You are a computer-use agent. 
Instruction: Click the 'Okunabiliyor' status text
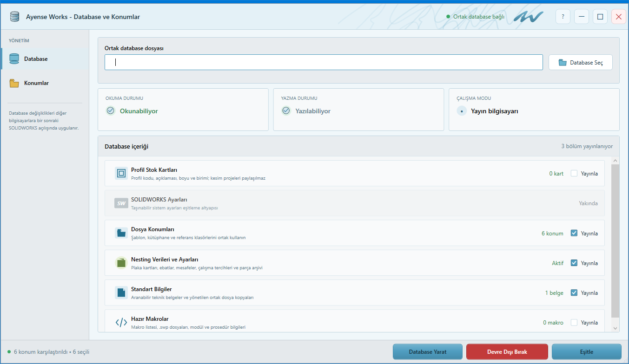click(139, 111)
